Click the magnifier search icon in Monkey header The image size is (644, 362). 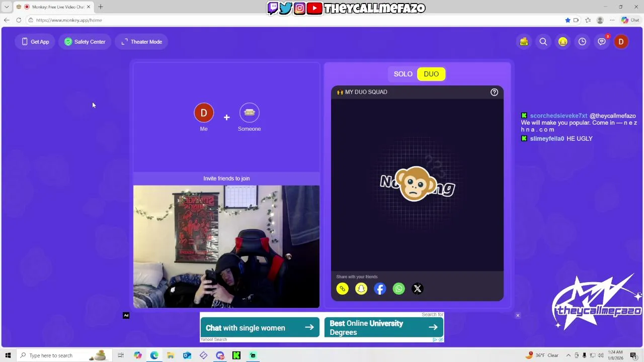(543, 42)
